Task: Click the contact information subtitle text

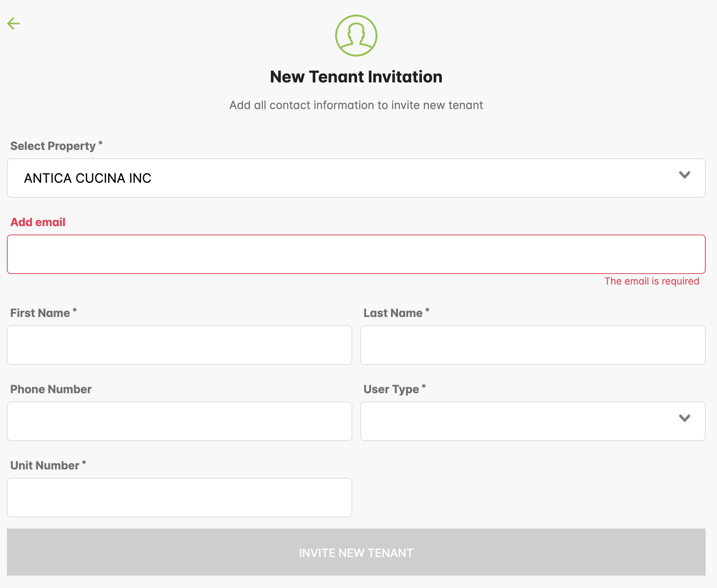Action: (356, 105)
